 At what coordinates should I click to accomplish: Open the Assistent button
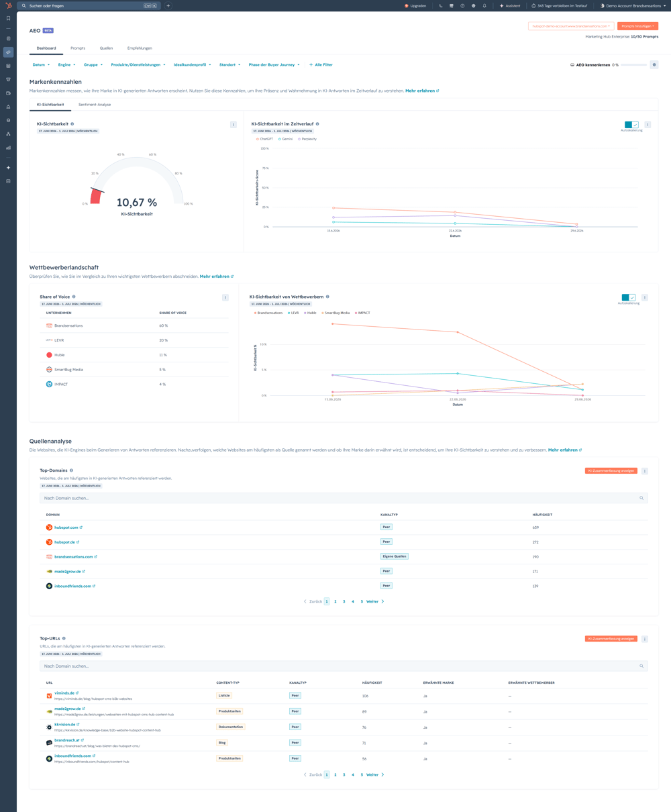point(510,5)
